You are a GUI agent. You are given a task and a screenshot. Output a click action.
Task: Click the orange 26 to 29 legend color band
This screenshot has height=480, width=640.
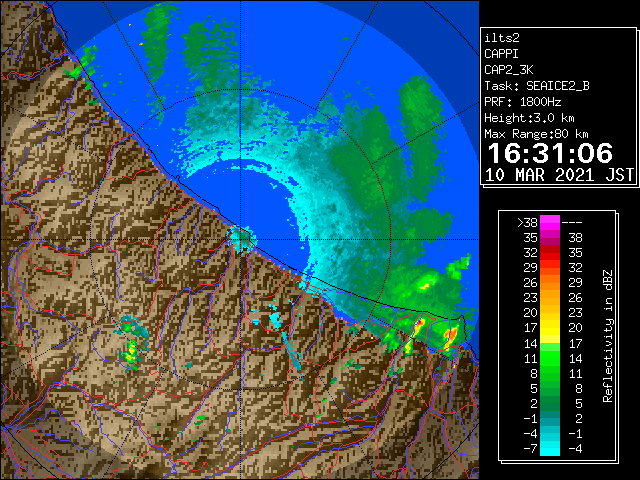click(x=550, y=282)
